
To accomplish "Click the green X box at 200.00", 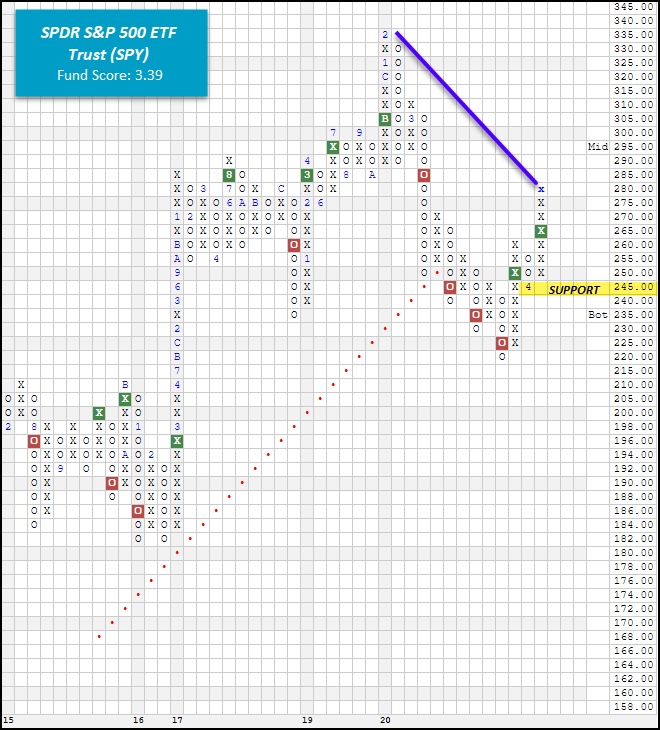I will click(x=99, y=413).
